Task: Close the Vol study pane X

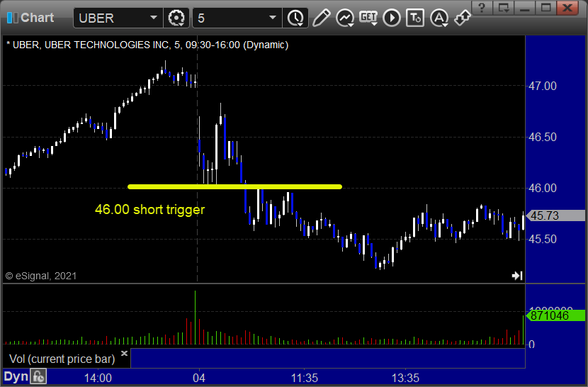Action: pyautogui.click(x=125, y=353)
